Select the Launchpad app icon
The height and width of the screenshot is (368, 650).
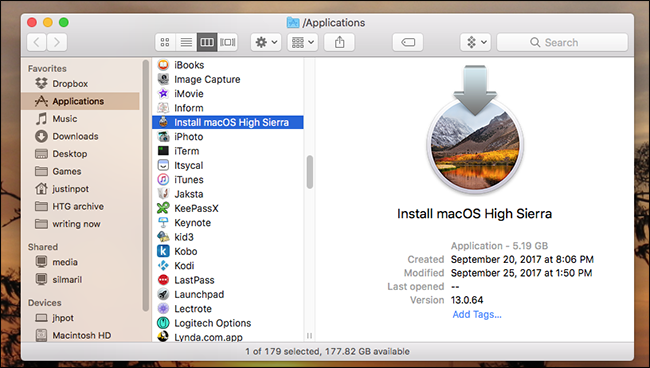[163, 294]
